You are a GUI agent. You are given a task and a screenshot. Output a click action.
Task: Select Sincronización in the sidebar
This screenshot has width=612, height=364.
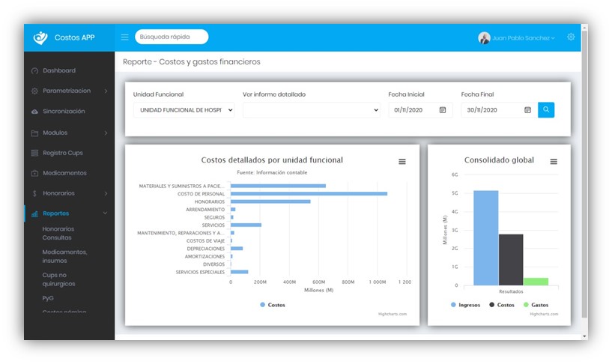pos(64,112)
